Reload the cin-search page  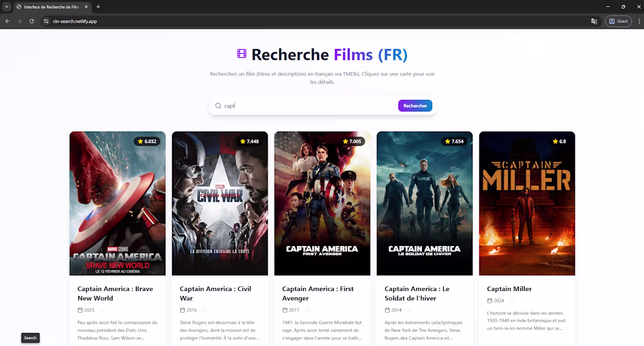[x=31, y=21]
